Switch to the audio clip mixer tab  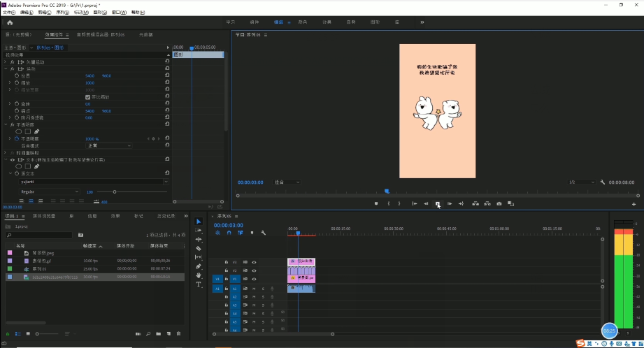point(101,35)
